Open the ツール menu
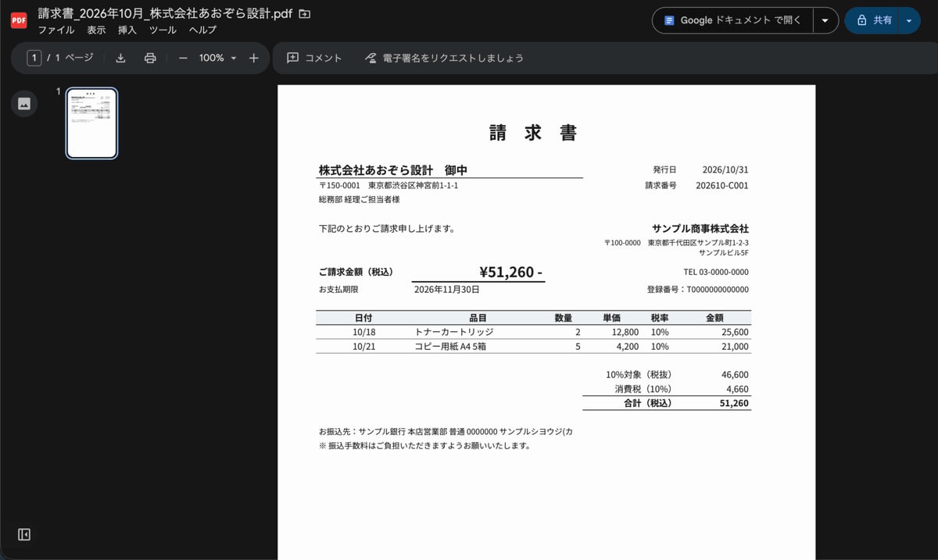938x560 pixels. [163, 30]
